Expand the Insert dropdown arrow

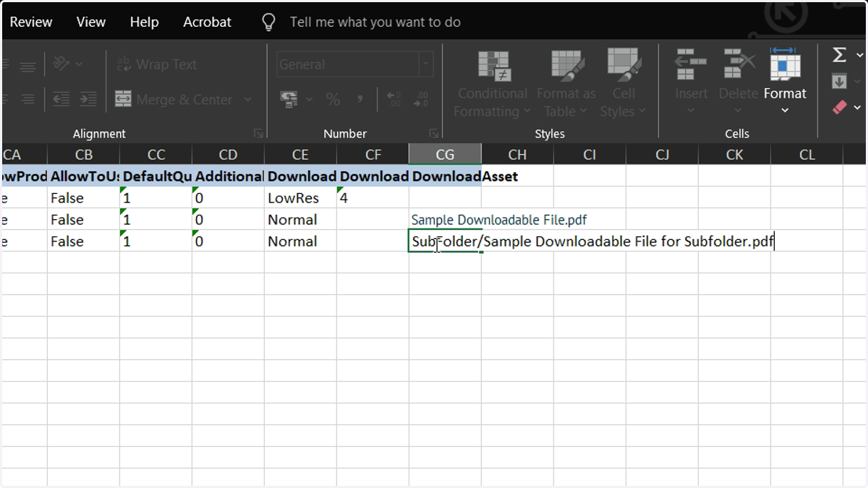click(691, 111)
